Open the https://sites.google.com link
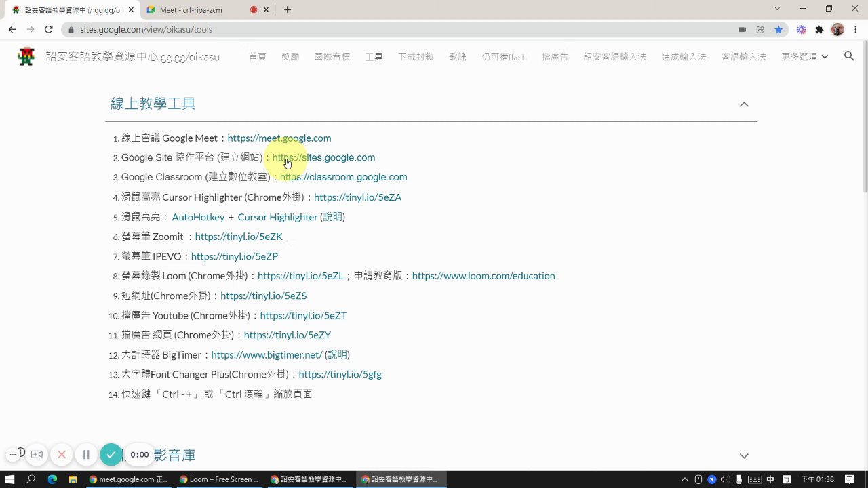The width and height of the screenshot is (868, 488). coord(323,157)
